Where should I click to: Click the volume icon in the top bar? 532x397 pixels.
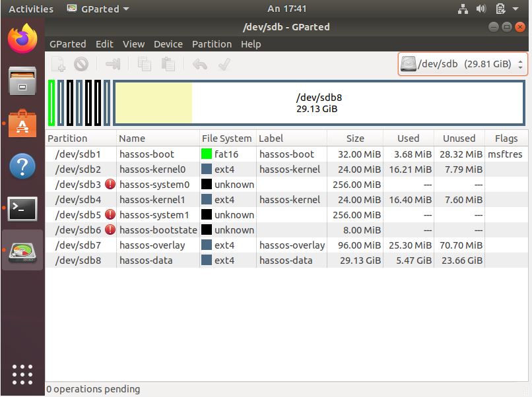click(x=481, y=9)
